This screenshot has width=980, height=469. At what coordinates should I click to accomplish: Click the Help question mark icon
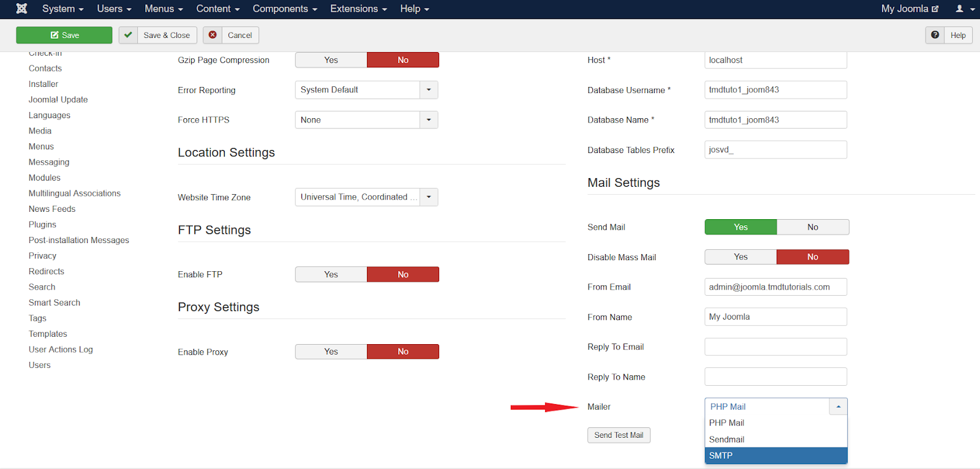tap(935, 36)
